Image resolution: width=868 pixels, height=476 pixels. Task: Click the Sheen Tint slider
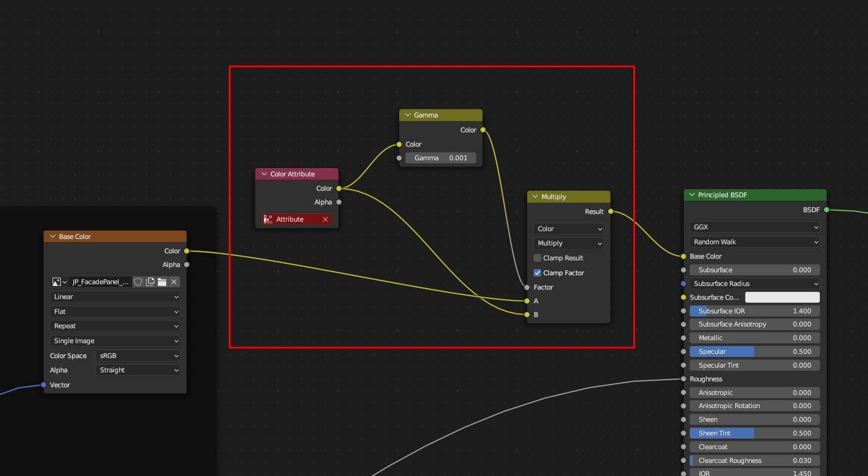click(755, 433)
